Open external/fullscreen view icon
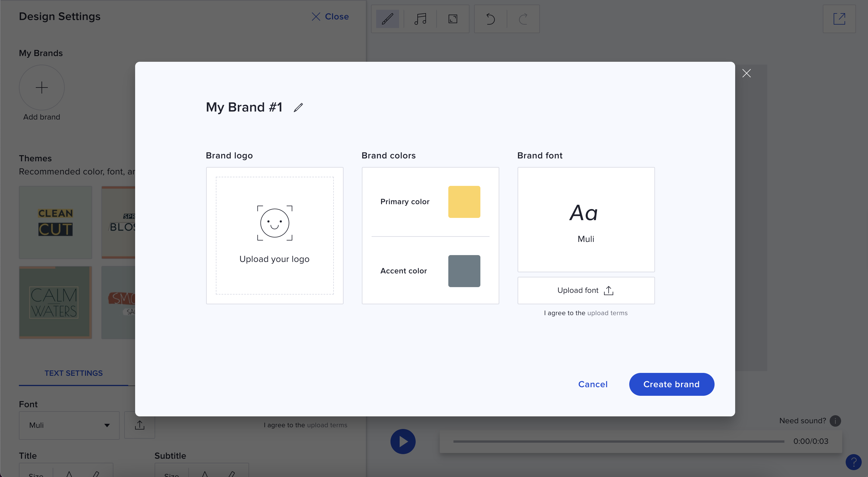This screenshot has height=477, width=868. point(839,18)
